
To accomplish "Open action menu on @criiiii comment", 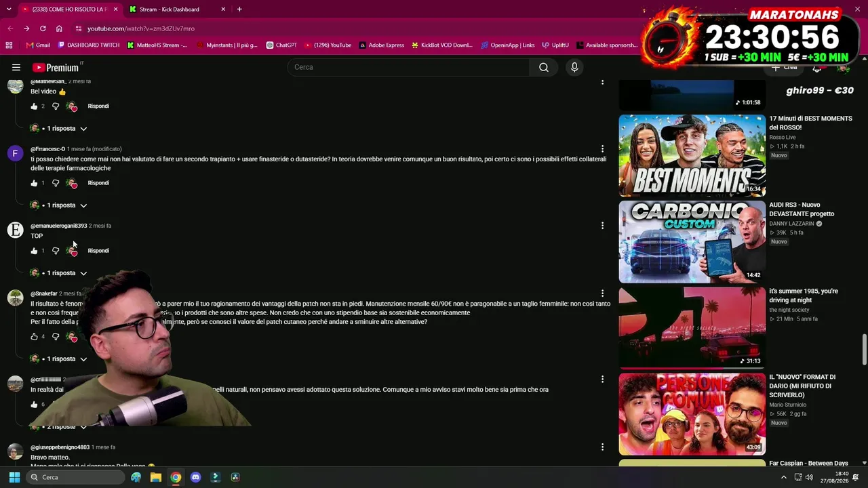I will [602, 380].
